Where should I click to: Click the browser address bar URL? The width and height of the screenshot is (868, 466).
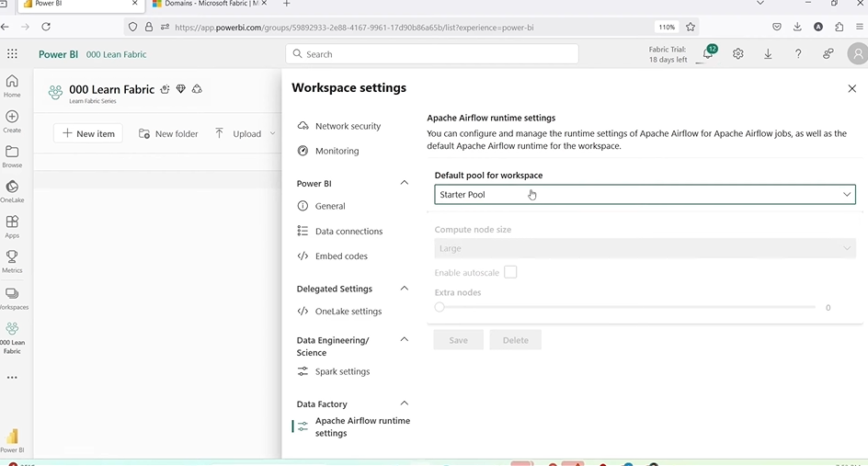point(354,28)
